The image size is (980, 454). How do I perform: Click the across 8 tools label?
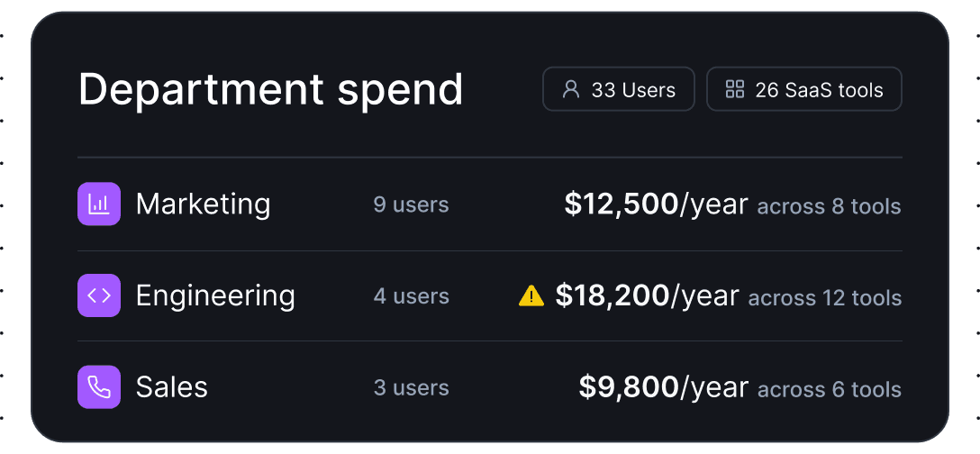coord(829,206)
